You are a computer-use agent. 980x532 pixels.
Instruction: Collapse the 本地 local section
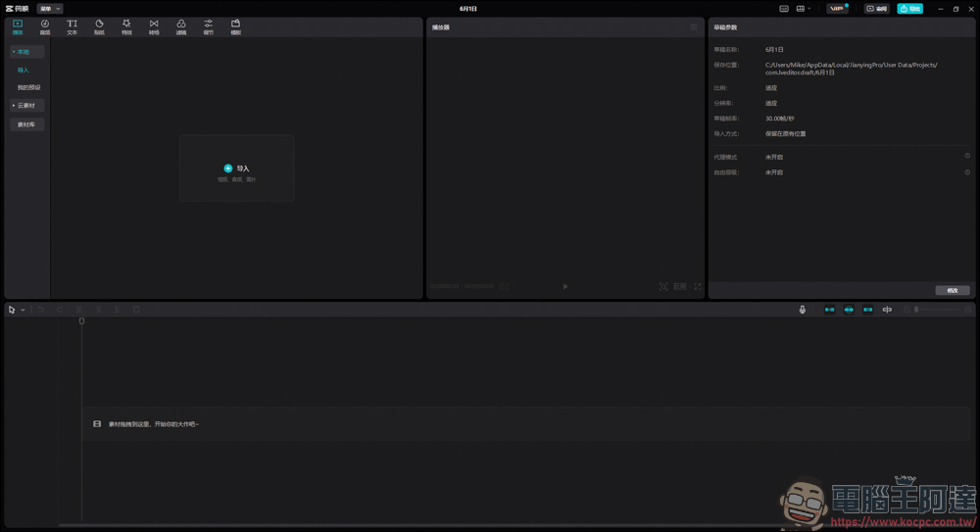(26, 52)
